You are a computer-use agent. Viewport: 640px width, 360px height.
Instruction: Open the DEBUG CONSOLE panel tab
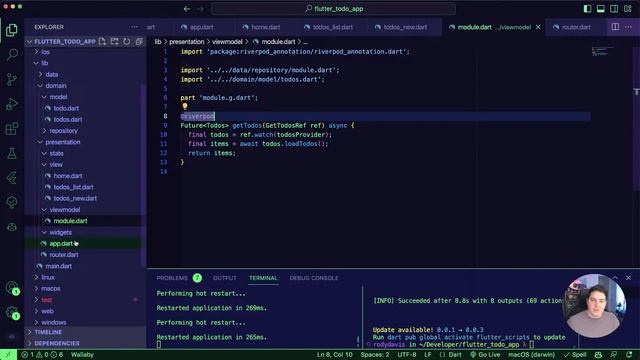tap(314, 278)
